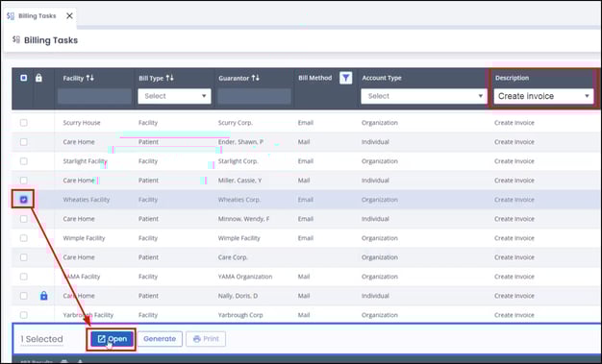Uncheck the Wheaties Facility row checkbox

tap(24, 200)
